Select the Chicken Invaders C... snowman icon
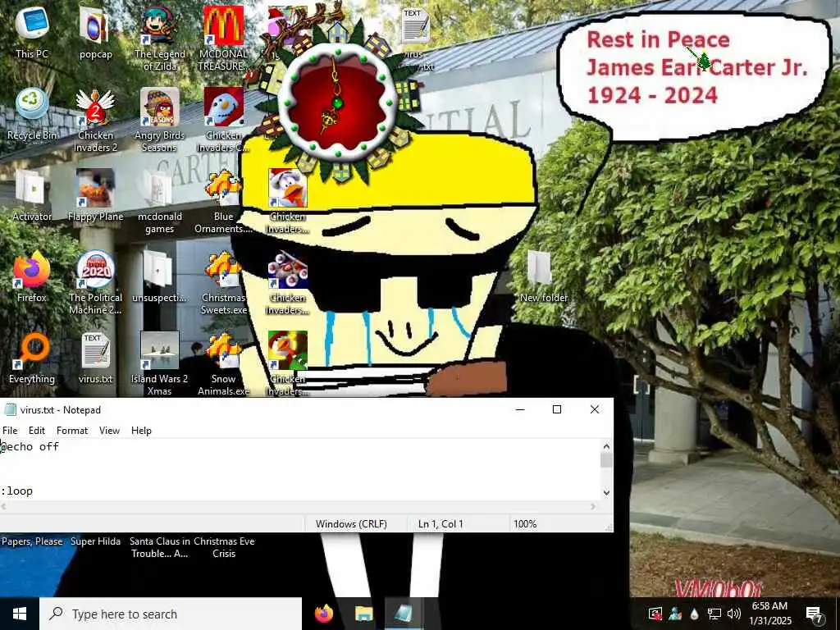Viewport: 840px width, 630px height. click(223, 120)
